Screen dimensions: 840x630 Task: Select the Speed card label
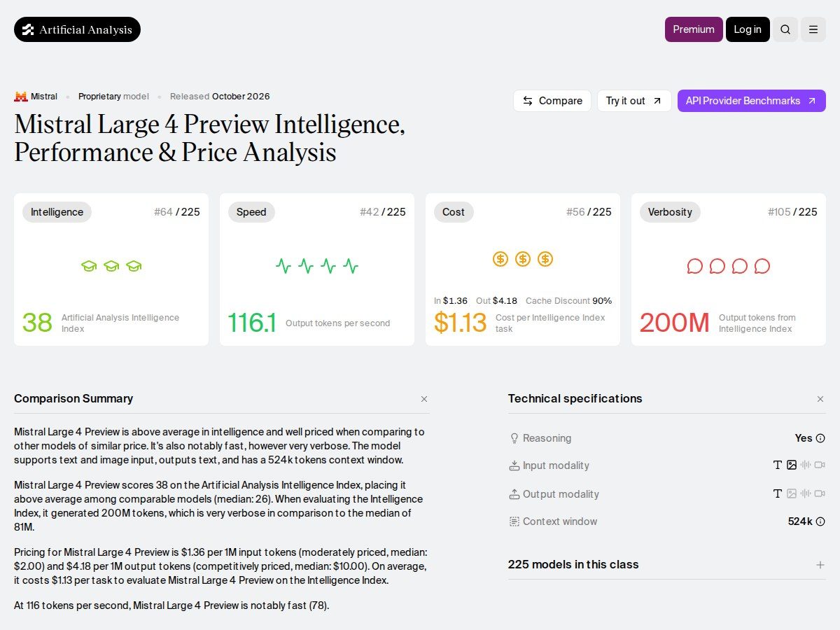click(x=251, y=212)
